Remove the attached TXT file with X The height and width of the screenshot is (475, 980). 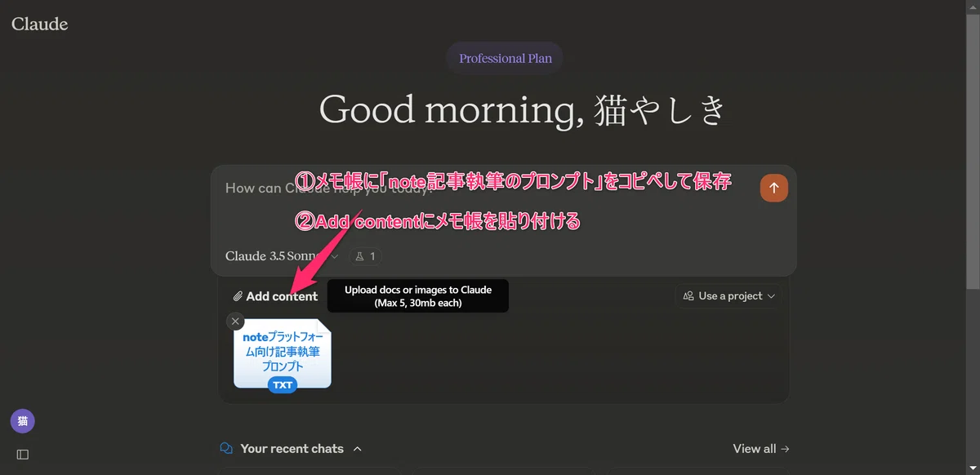click(x=235, y=321)
